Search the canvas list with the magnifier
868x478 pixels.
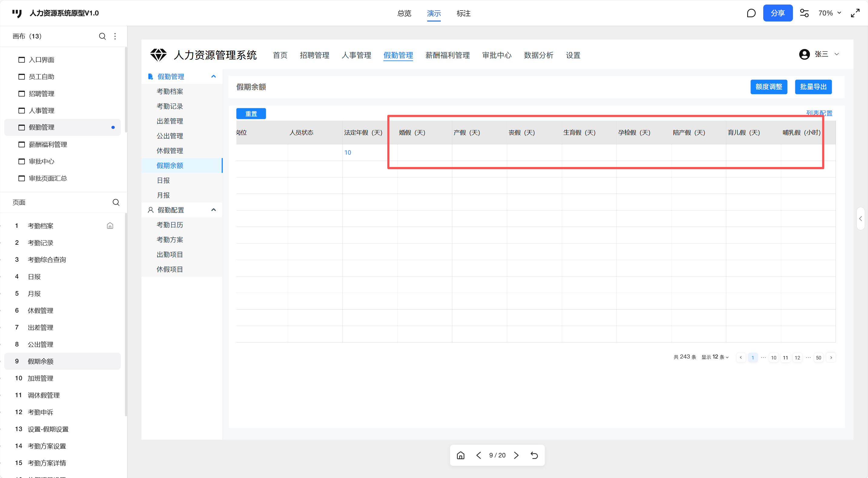102,36
